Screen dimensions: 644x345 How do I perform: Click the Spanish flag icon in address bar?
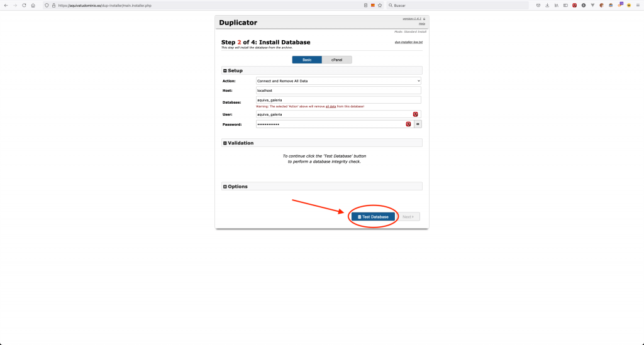point(372,5)
